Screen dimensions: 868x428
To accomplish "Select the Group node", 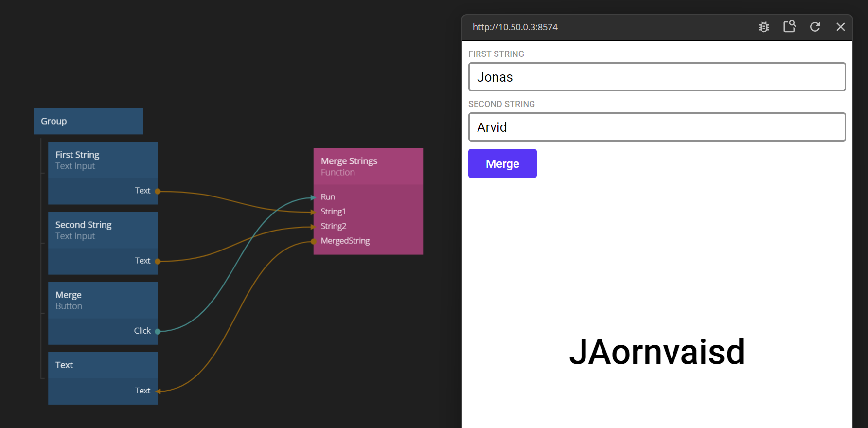I will pyautogui.click(x=88, y=121).
